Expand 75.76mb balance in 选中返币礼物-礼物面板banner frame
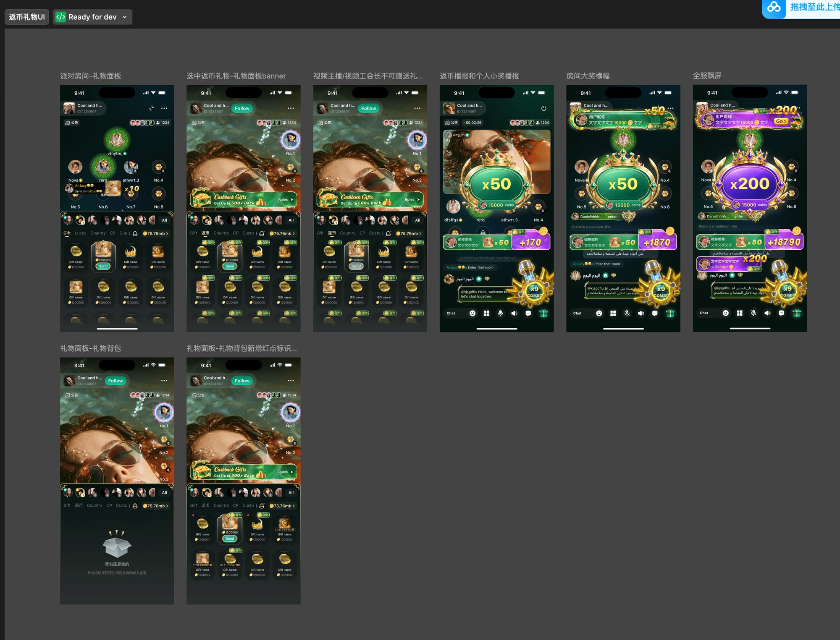This screenshot has width=840, height=640. [282, 234]
